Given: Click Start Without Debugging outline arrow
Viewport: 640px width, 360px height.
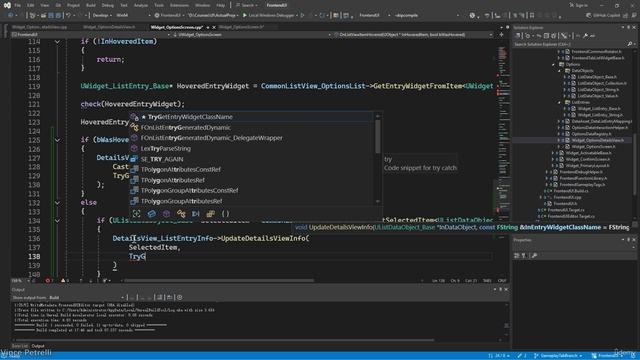Looking at the screenshot, I should click(x=302, y=16).
